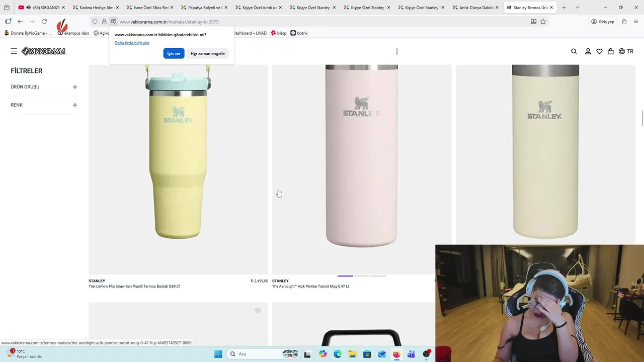Open Microsoft Edge from taskbar

coord(338,354)
